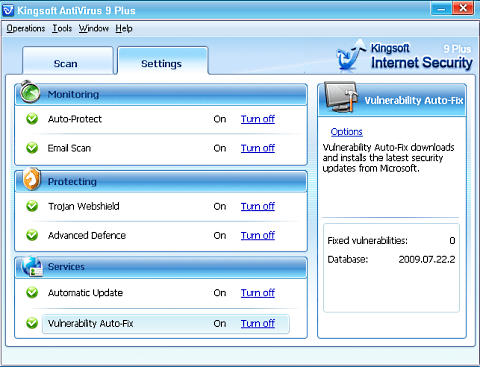Viewport: 480px width, 367px height.
Task: Close the Kingsoft AntiVirus window
Action: tap(463, 8)
